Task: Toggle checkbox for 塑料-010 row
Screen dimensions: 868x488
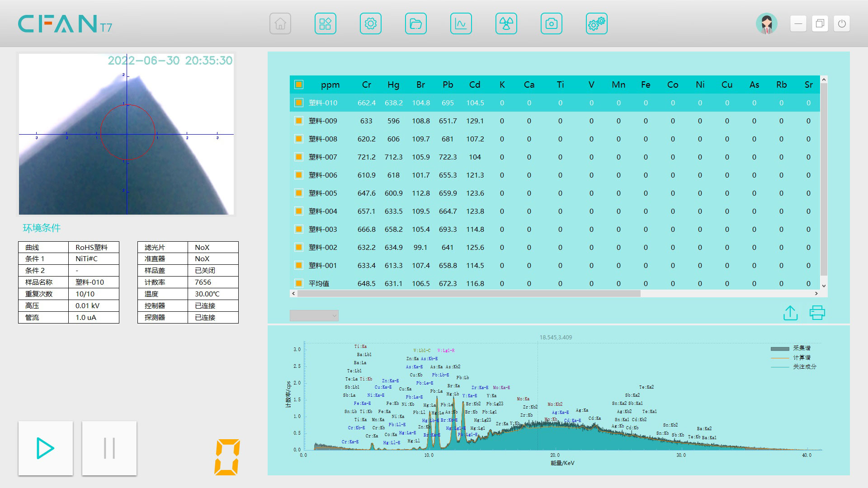Action: 299,103
